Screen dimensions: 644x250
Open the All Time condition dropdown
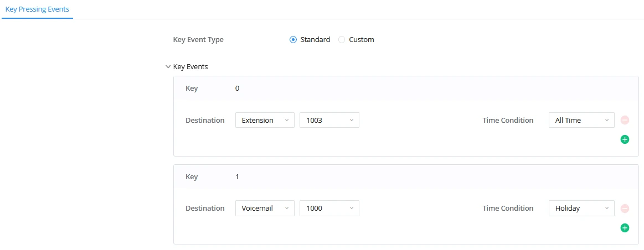tap(581, 120)
